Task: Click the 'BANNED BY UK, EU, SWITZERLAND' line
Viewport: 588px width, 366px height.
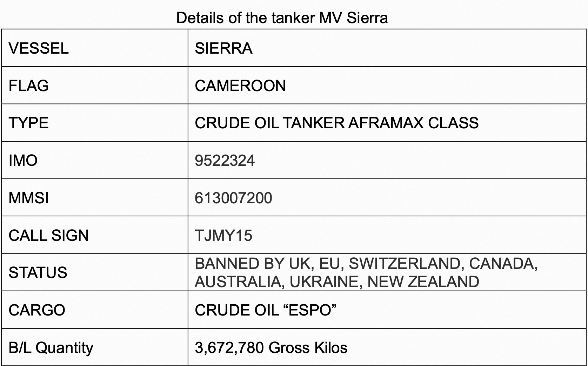Action: pos(366,264)
